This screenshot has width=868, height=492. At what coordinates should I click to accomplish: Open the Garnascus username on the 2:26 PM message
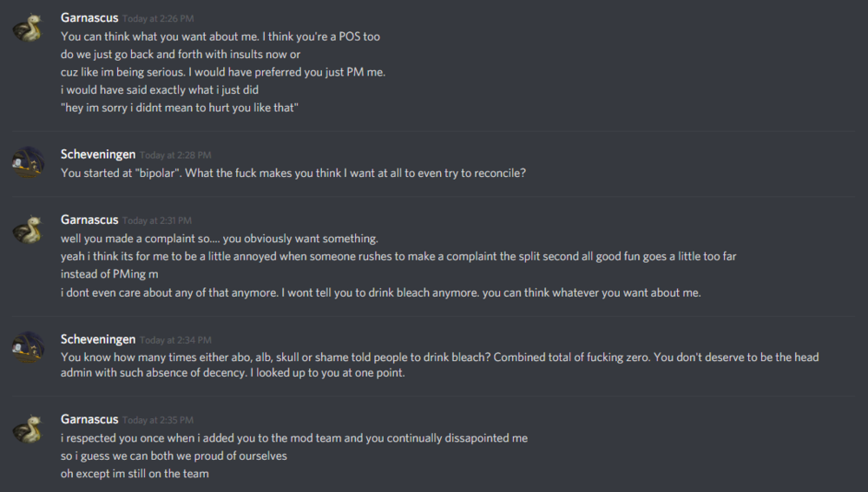(x=89, y=17)
